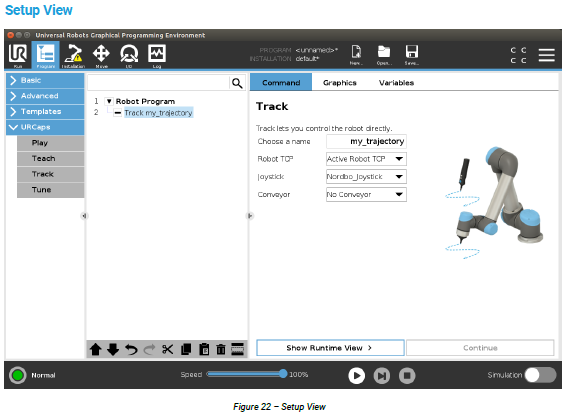Open the Robot TCP dropdown
The height and width of the screenshot is (415, 567).
click(366, 159)
